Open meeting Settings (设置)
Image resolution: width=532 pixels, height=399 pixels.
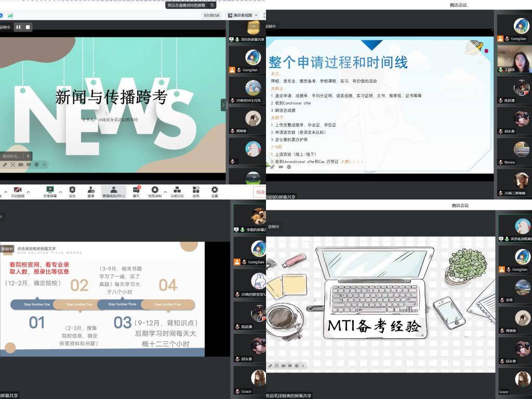(x=215, y=191)
